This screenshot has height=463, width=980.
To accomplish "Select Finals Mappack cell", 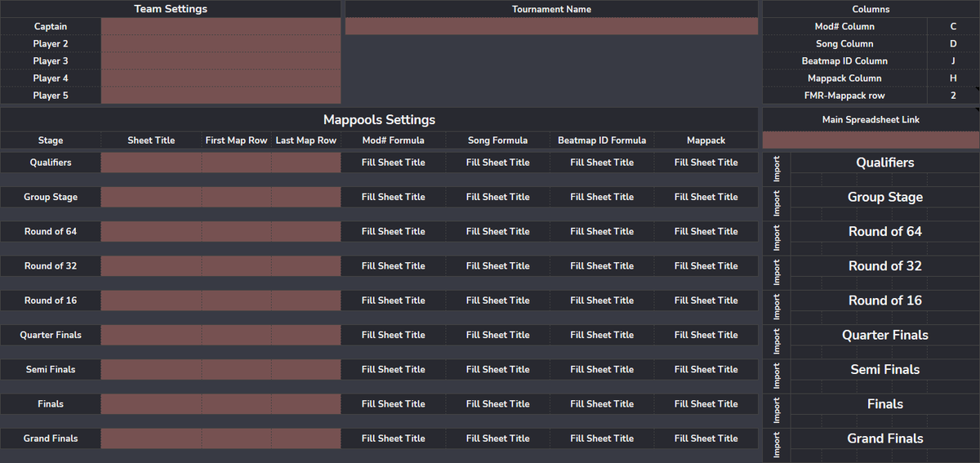I will [706, 403].
